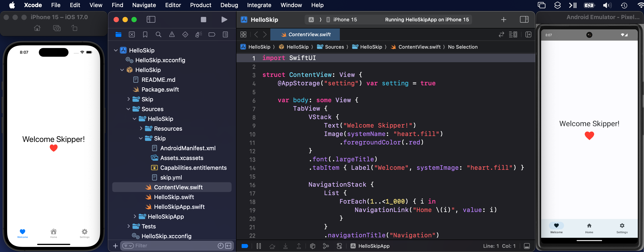Open the Navigate menu in menu bar
This screenshot has height=252, width=644.
[144, 5]
